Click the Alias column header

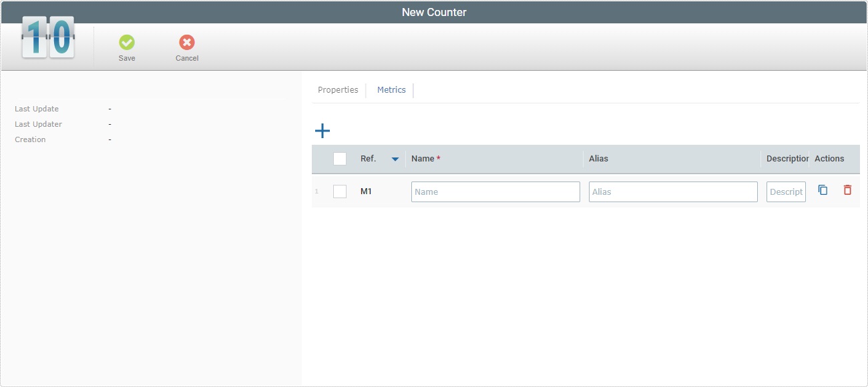pos(598,159)
